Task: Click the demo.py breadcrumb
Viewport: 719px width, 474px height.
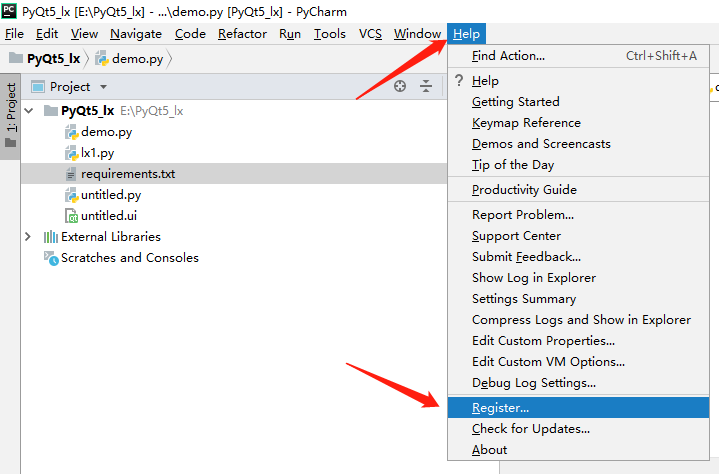Action: pos(137,59)
